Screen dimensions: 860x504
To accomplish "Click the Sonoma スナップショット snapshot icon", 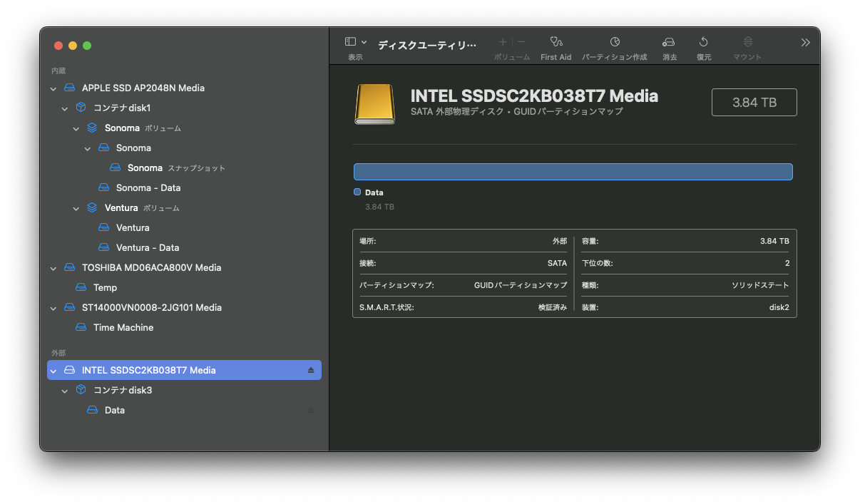I will tap(115, 168).
